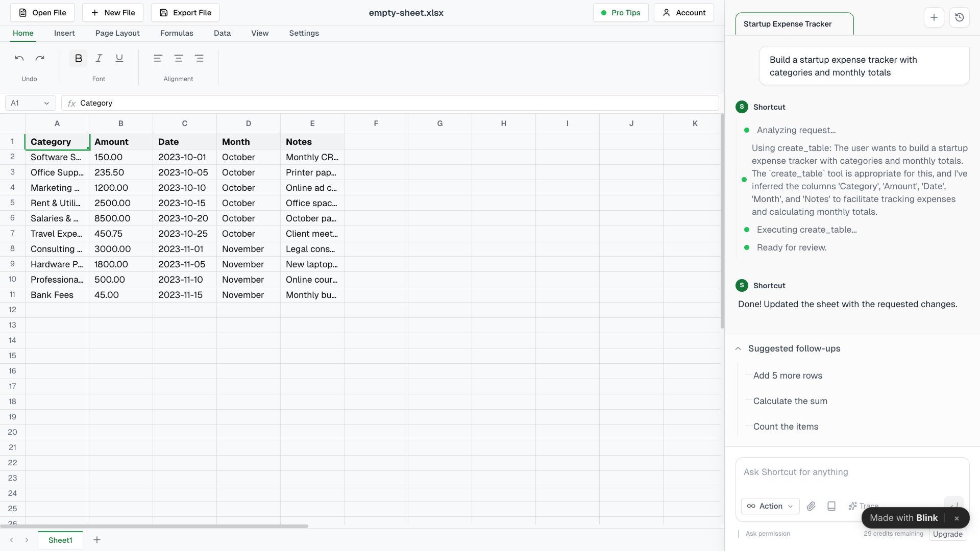Undo the last action
The width and height of the screenshot is (980, 551).
tap(19, 58)
